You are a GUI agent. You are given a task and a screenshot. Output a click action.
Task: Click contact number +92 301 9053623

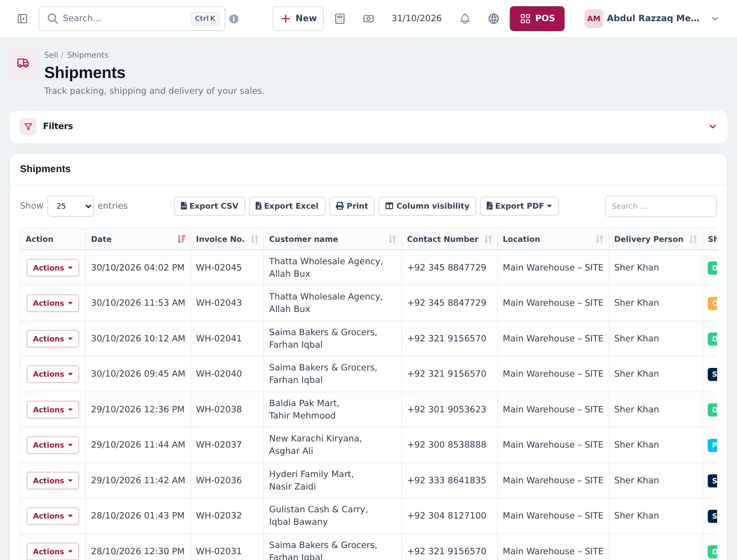[x=447, y=409]
